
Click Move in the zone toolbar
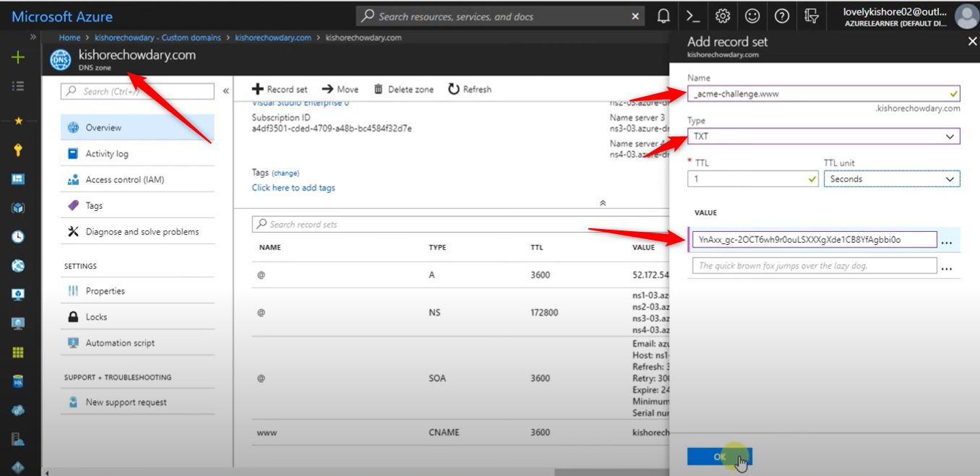340,89
